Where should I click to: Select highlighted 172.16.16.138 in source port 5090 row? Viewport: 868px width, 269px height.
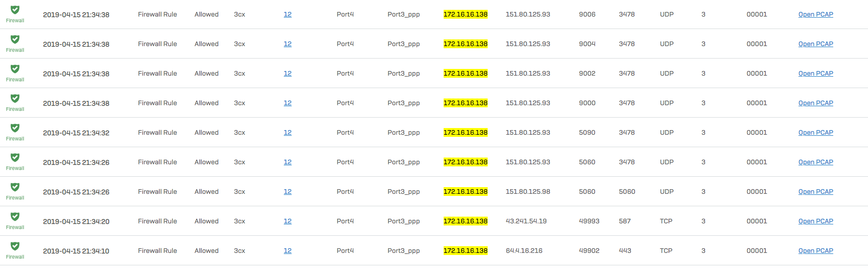[x=465, y=133]
